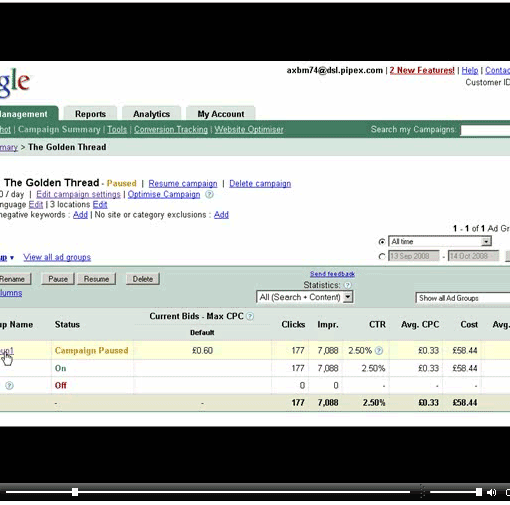The height and width of the screenshot is (505, 510).
Task: Select the custom date range radio button
Action: click(382, 256)
